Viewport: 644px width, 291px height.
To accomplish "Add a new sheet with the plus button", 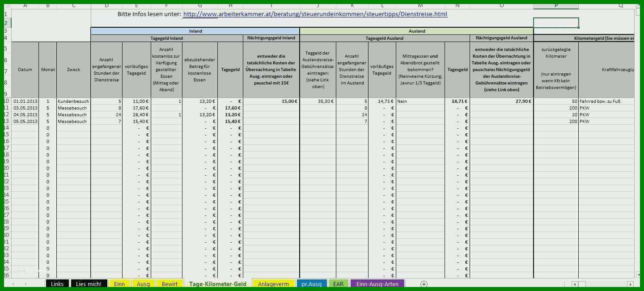I will pyautogui.click(x=424, y=284).
